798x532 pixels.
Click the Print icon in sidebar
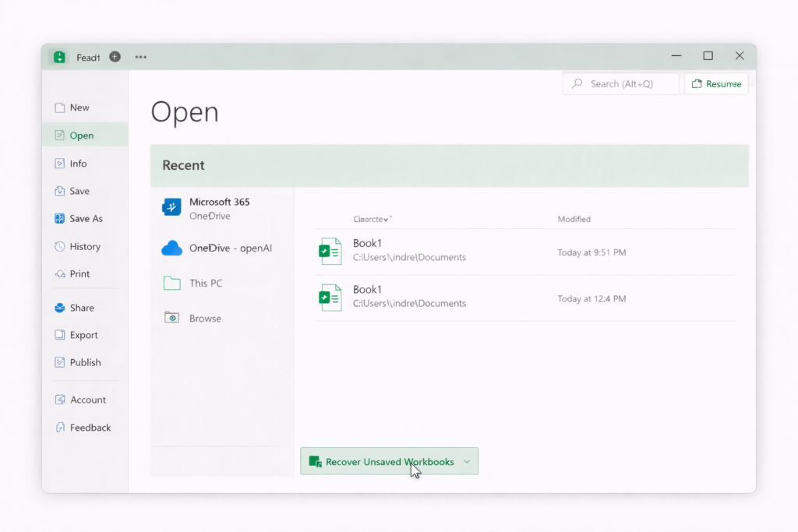(x=59, y=273)
